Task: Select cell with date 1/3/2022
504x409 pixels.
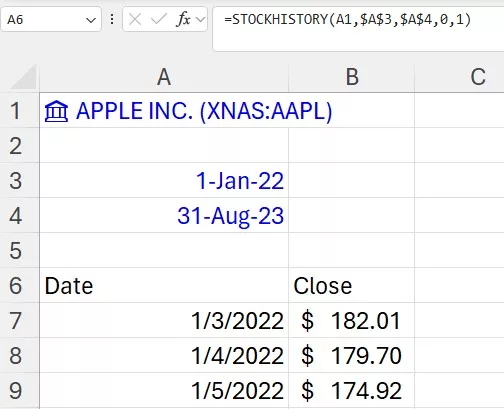Action: [x=164, y=320]
